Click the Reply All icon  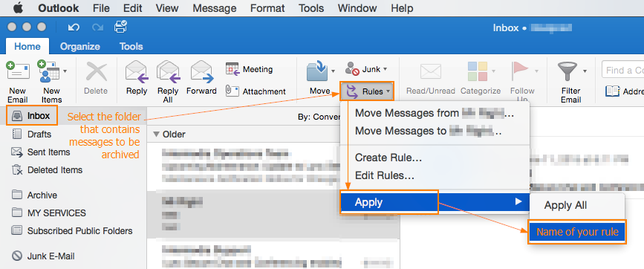(169, 72)
